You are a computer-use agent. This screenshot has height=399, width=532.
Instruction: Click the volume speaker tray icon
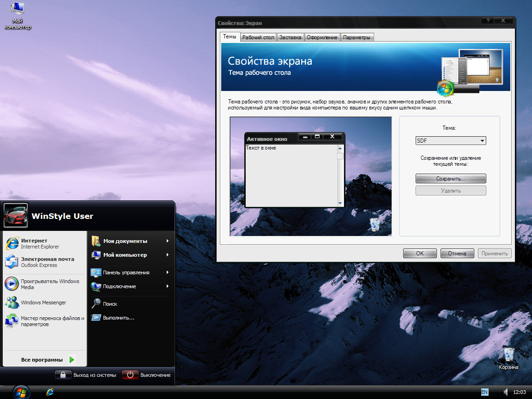pos(506,392)
